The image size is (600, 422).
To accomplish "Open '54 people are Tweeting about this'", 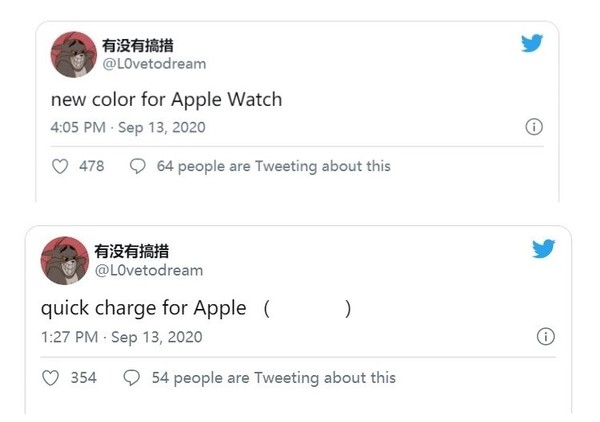I will 273,378.
